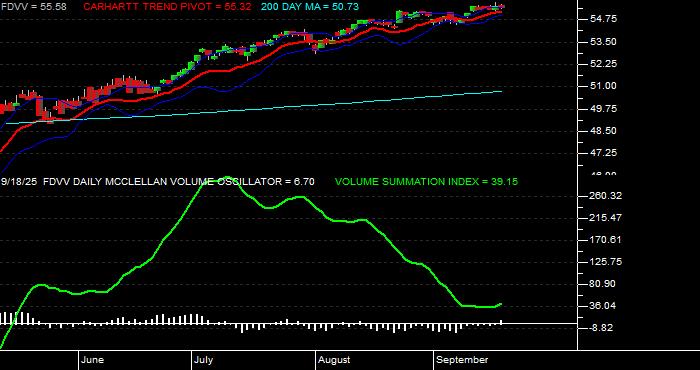Click the 48.50 price axis label
The width and height of the screenshot is (700, 370).
tap(603, 131)
